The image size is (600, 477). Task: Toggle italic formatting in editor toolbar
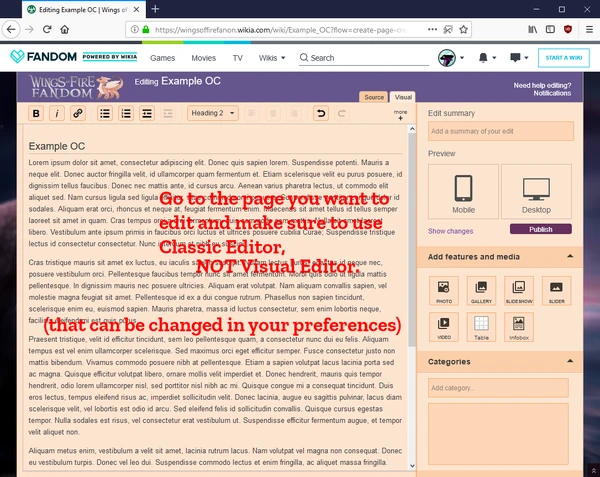point(57,114)
